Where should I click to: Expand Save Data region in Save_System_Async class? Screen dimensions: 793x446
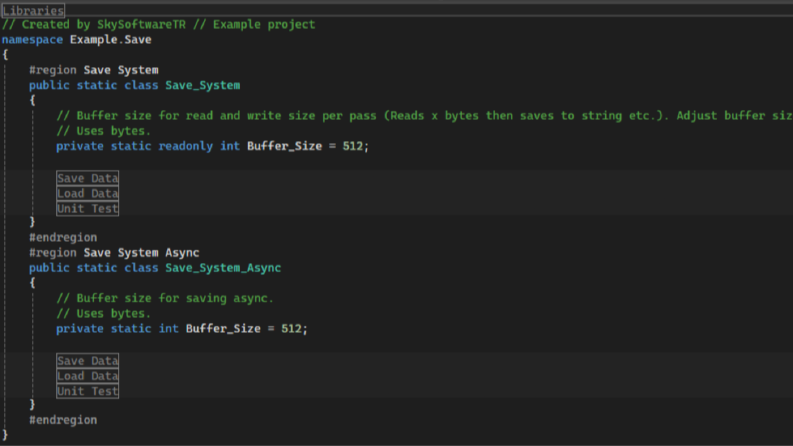point(87,361)
